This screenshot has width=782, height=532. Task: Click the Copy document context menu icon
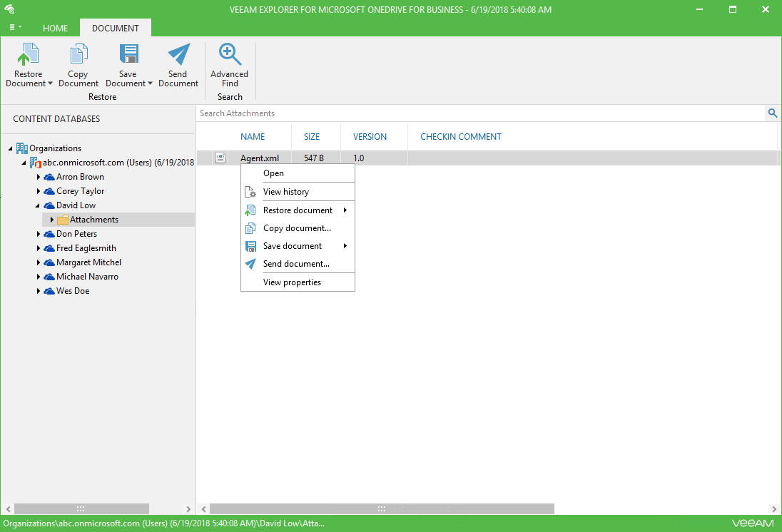pos(250,228)
